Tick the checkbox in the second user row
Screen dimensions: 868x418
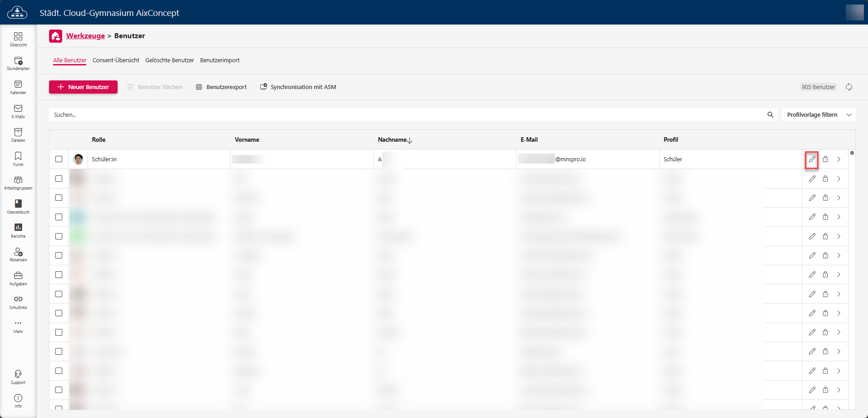59,179
